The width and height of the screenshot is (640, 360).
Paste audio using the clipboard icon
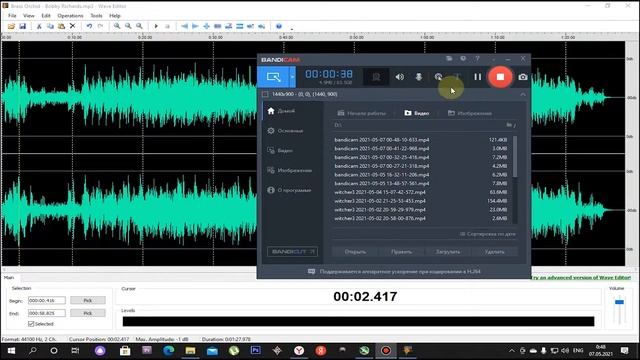61,26
